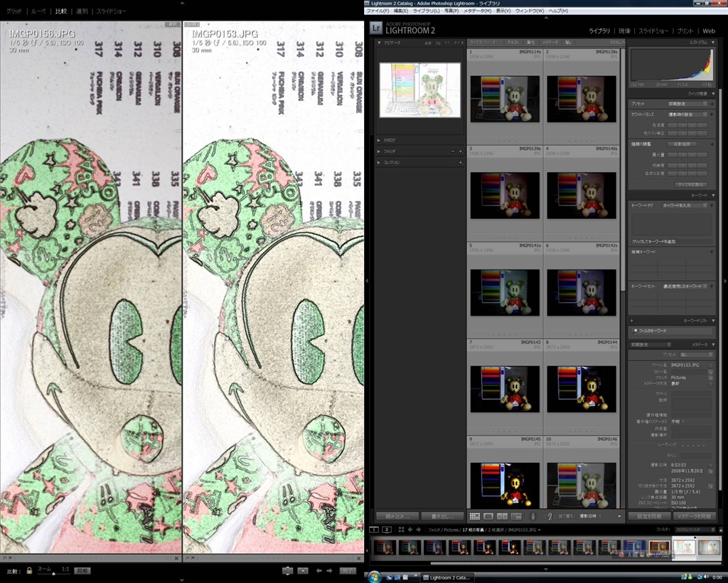Click the 読み込み import button
728x583 pixels.
[397, 516]
